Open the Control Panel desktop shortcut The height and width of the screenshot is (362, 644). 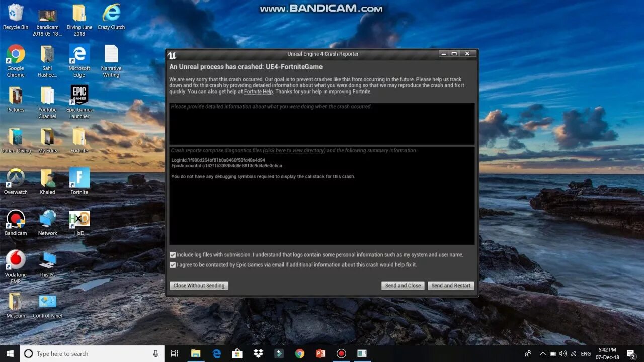coord(47,305)
